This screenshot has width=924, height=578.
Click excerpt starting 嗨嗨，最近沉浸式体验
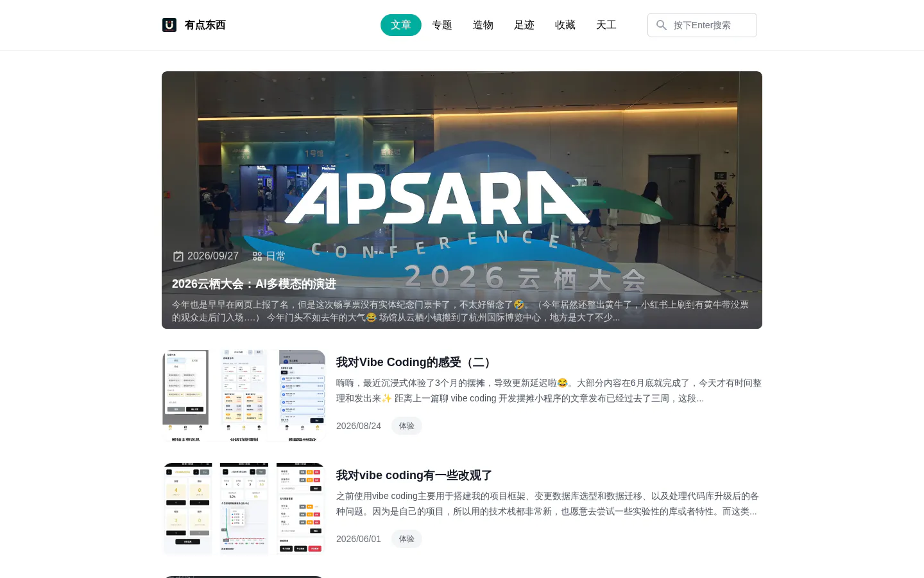coord(549,390)
